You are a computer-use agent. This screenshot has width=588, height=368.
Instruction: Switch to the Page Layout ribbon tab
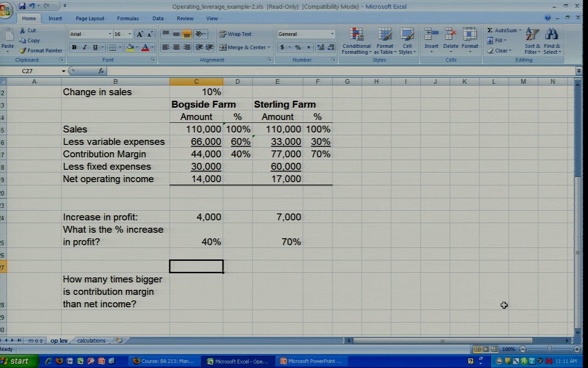click(90, 18)
